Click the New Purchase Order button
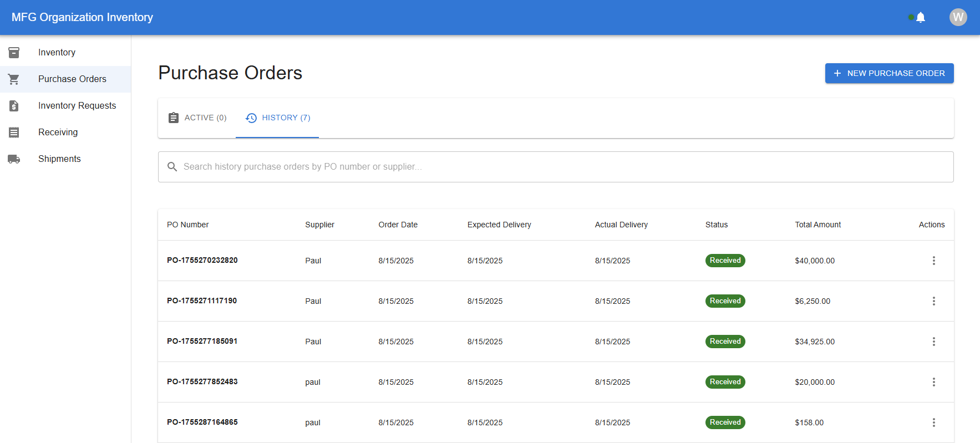Viewport: 980px width, 443px height. [x=889, y=73]
